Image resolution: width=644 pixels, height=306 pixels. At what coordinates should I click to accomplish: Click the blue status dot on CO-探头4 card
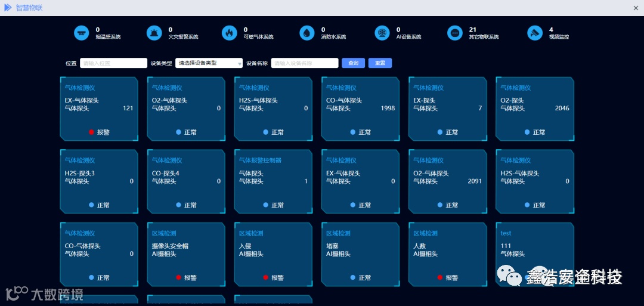pos(179,205)
